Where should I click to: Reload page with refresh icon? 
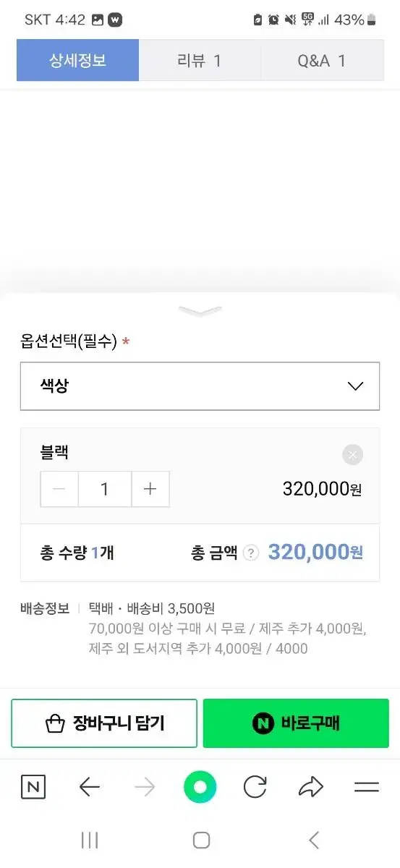point(255,787)
